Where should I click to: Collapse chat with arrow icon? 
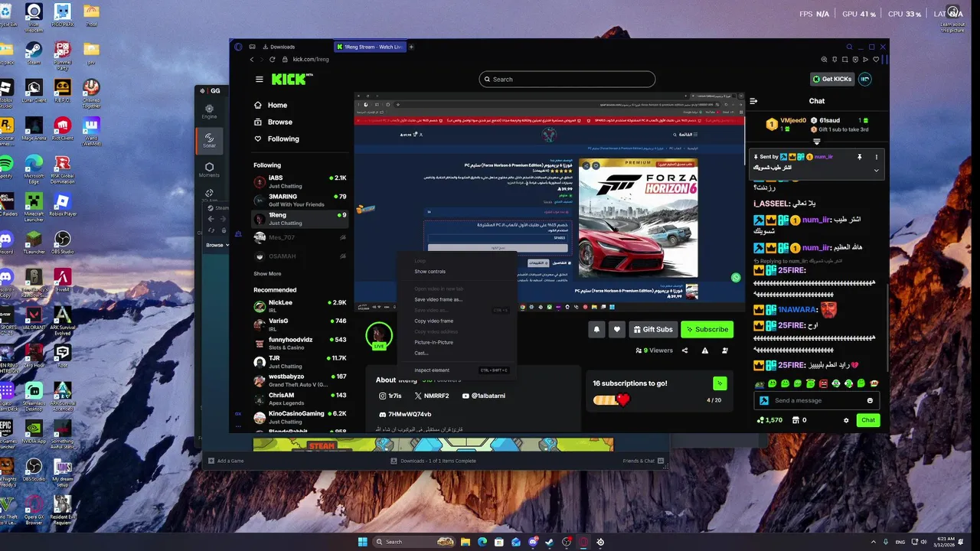pos(753,101)
